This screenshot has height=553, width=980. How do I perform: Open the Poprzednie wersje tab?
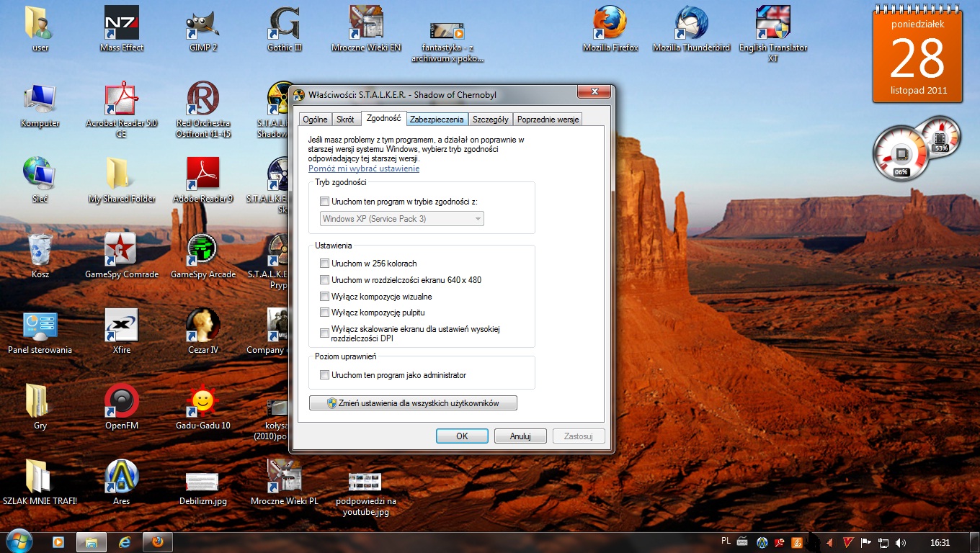548,120
